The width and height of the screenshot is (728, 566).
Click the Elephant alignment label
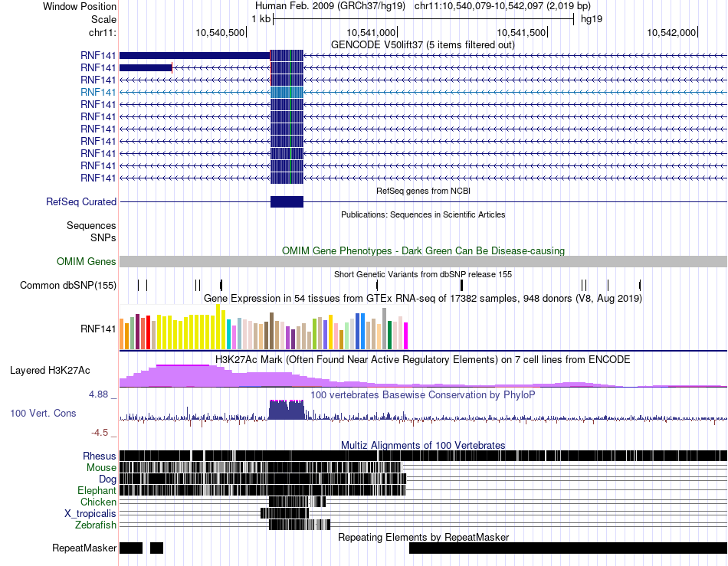(97, 491)
